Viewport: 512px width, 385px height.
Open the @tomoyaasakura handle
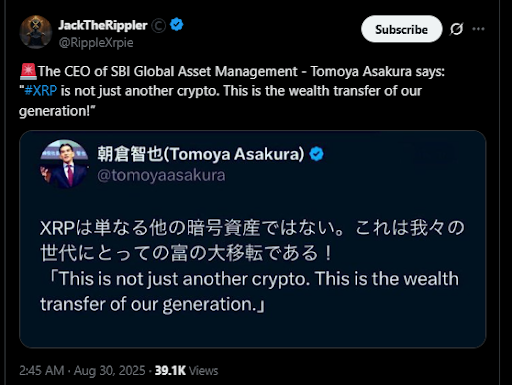click(161, 175)
